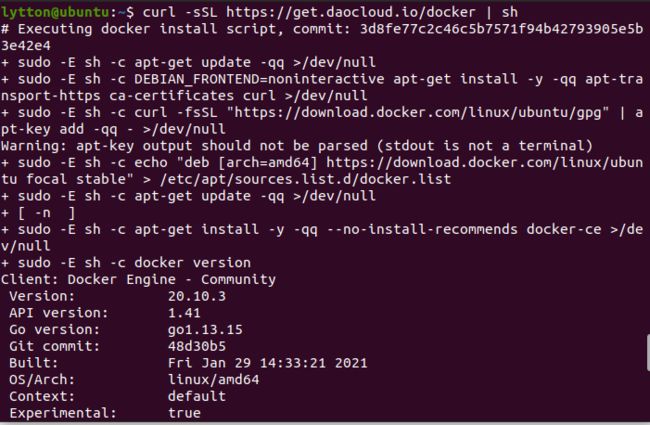Click the apt-key Warning line
This screenshot has height=425, width=650.
pyautogui.click(x=297, y=146)
